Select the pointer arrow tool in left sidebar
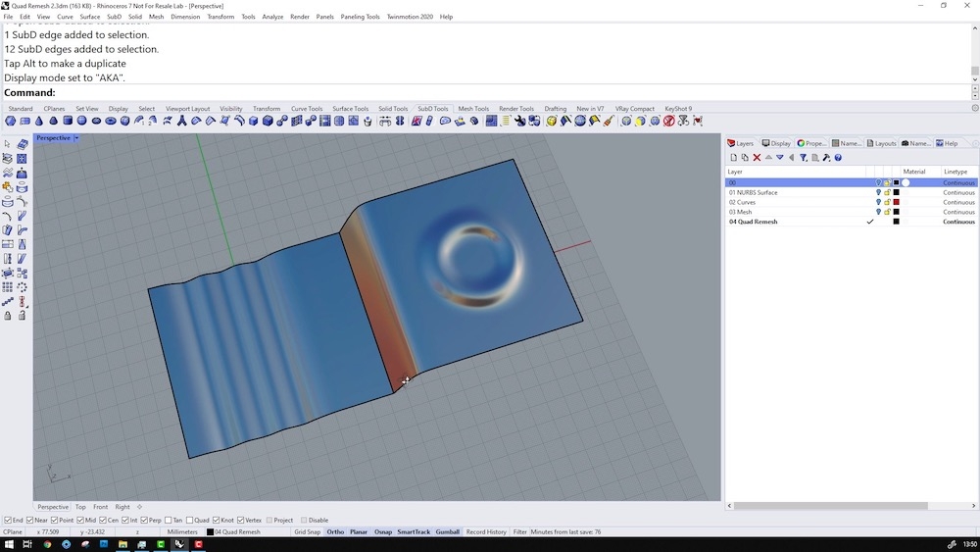980x552 pixels. [8, 144]
